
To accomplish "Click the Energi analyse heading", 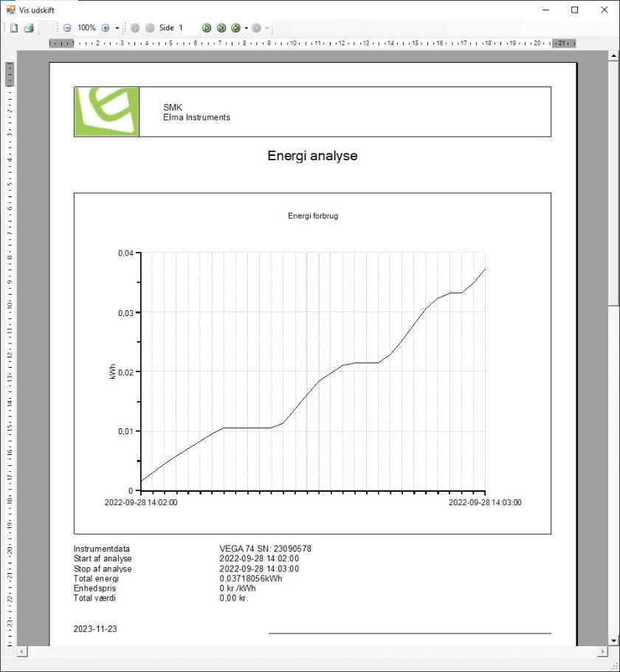I will 312,156.
